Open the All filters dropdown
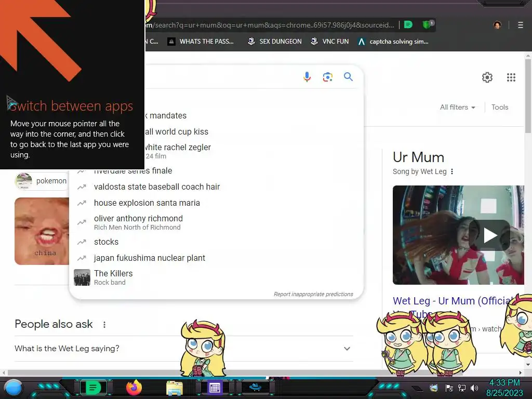Screen dimensions: 532x399 point(457,107)
